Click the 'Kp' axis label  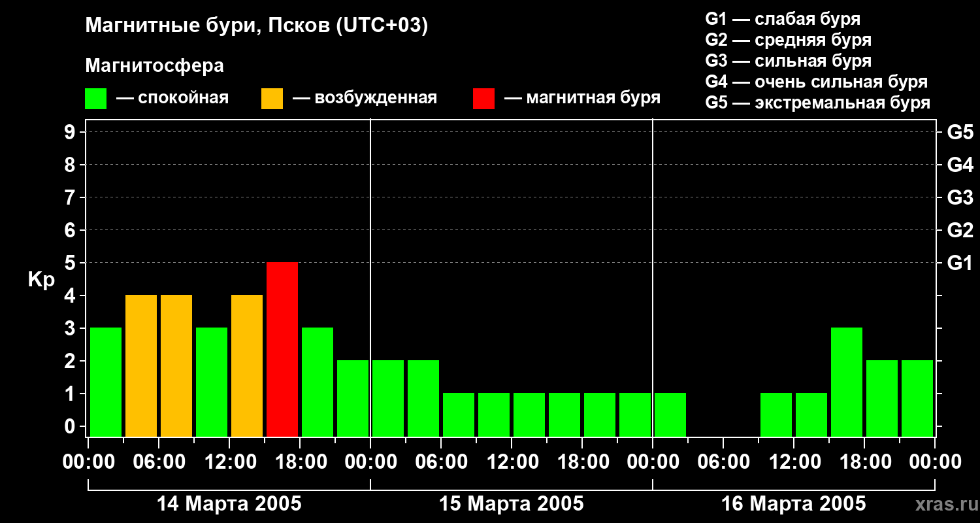[41, 280]
